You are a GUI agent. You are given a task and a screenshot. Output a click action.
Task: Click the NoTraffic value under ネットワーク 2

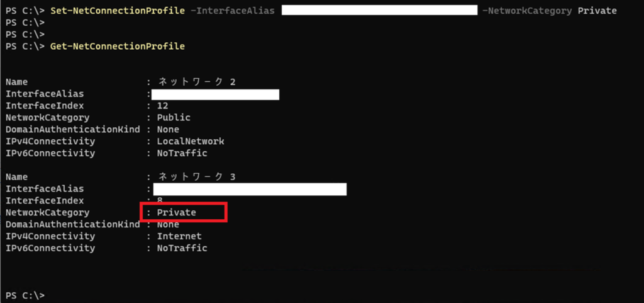pyautogui.click(x=182, y=153)
